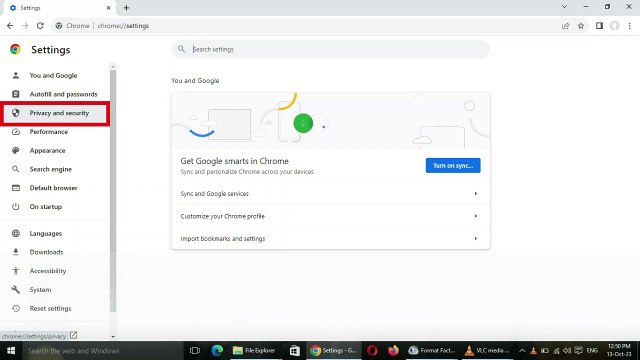The image size is (640, 360).
Task: Open tab search chevron in title bar
Action: 564,7
